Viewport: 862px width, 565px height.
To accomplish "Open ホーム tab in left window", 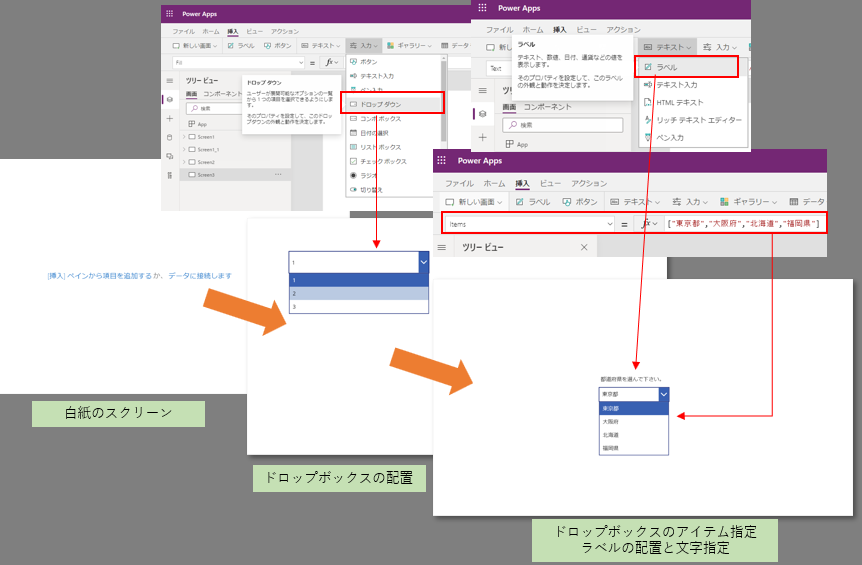I will 211,31.
